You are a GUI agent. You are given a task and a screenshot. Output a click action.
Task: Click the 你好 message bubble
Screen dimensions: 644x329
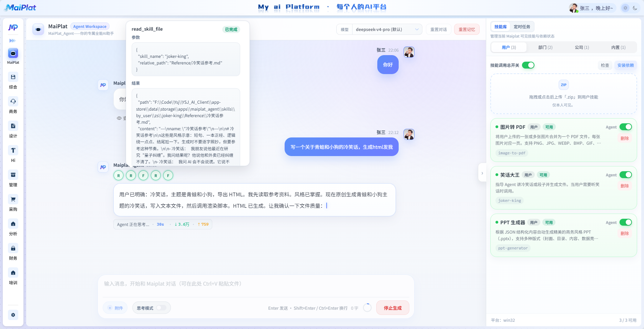(x=388, y=65)
